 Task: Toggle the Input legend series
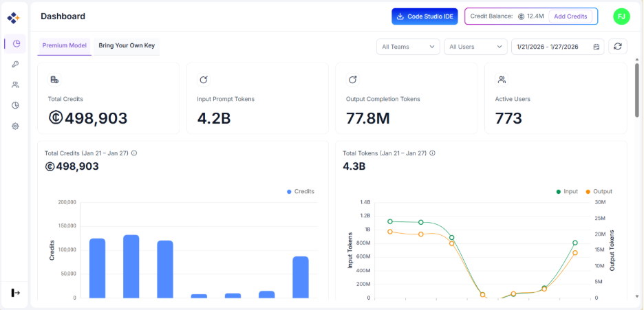pyautogui.click(x=567, y=192)
